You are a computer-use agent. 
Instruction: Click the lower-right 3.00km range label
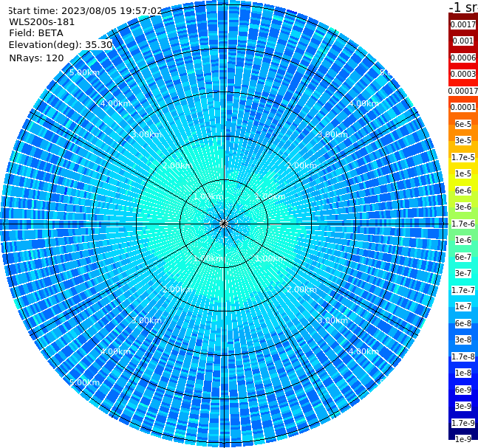coord(333,320)
